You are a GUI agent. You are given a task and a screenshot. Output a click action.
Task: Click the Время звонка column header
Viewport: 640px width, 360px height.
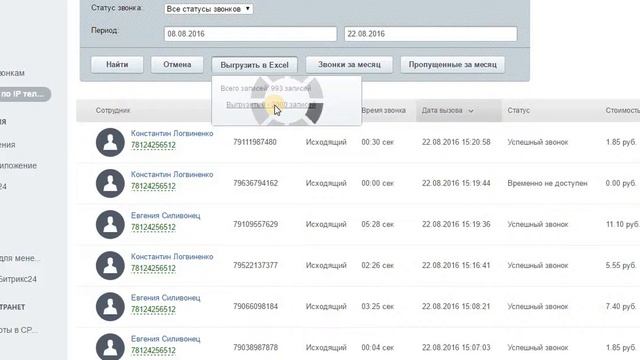point(383,110)
